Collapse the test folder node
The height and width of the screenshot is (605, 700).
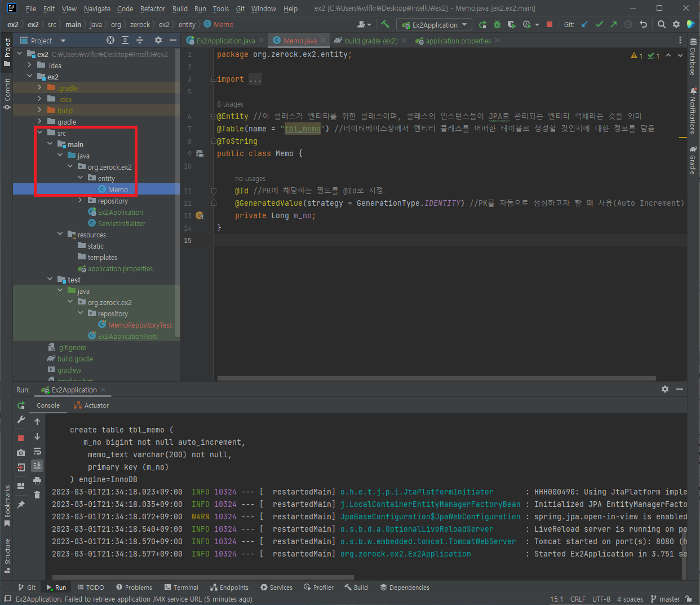click(x=50, y=280)
